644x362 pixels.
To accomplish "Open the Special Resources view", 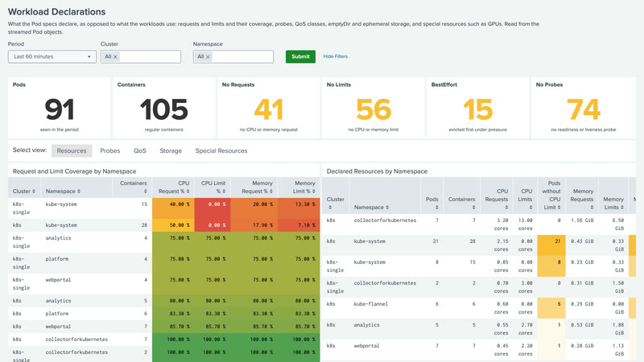I will (x=221, y=150).
